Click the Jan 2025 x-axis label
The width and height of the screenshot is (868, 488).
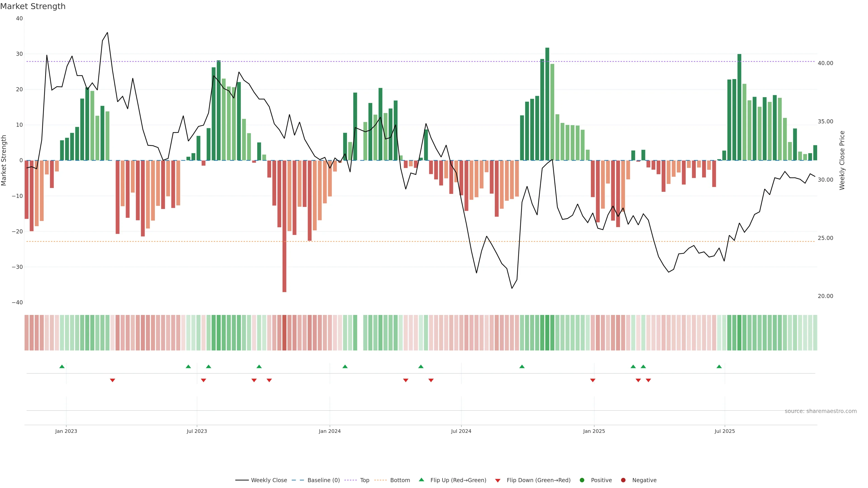[x=594, y=431]
